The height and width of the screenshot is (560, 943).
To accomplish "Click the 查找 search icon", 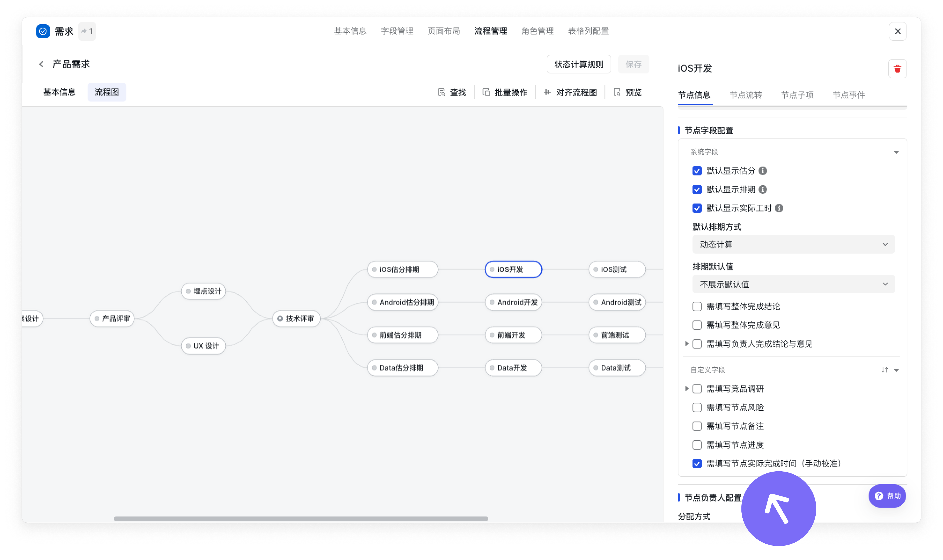I will [442, 92].
